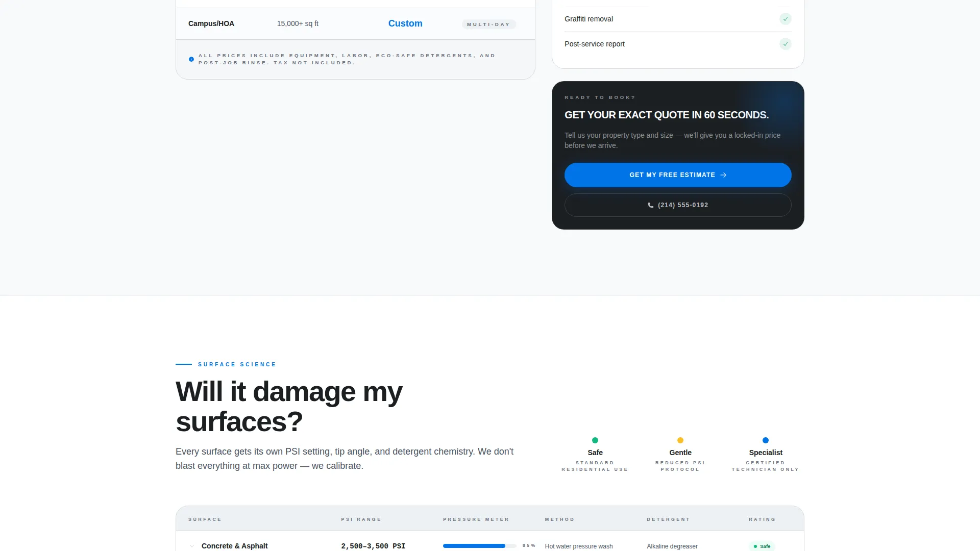Click the Method column header
Viewport: 980px width, 551px height.
tap(559, 519)
